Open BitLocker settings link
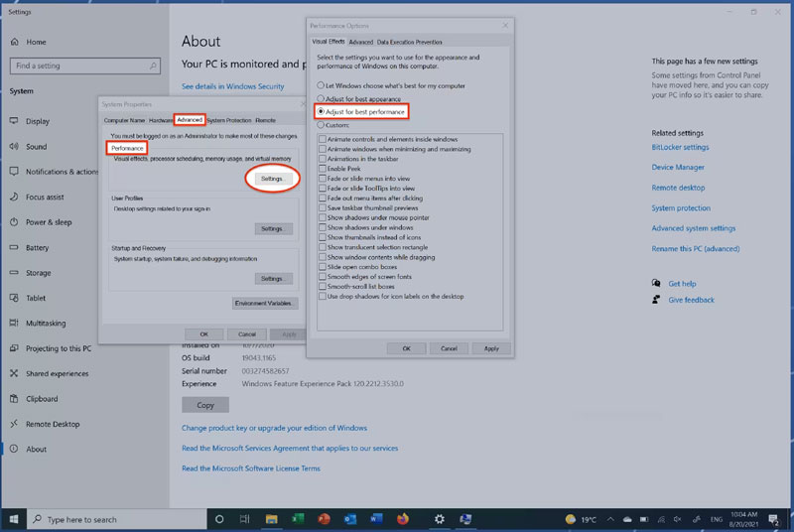The height and width of the screenshot is (532, 794). click(x=680, y=147)
